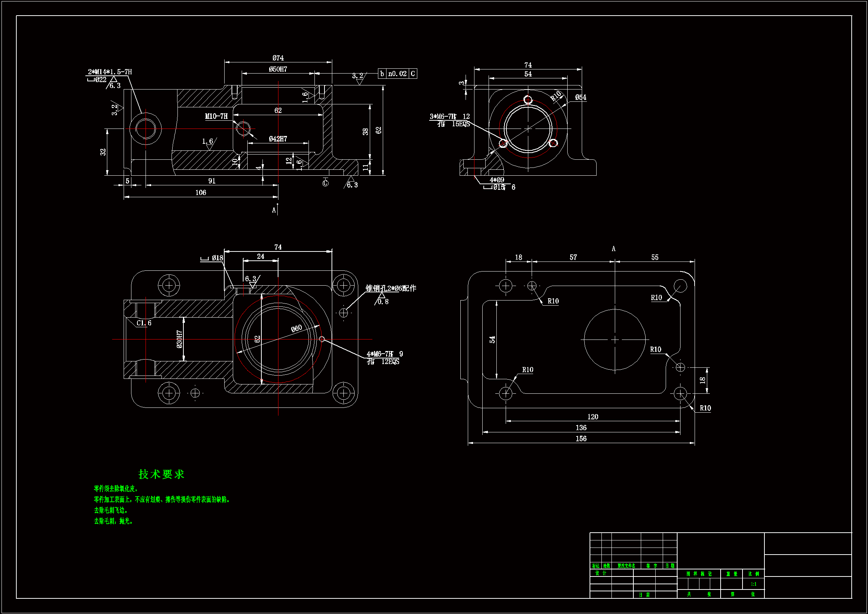Select the datum C symbol below front view
Image resolution: width=868 pixels, height=614 pixels.
click(x=325, y=183)
